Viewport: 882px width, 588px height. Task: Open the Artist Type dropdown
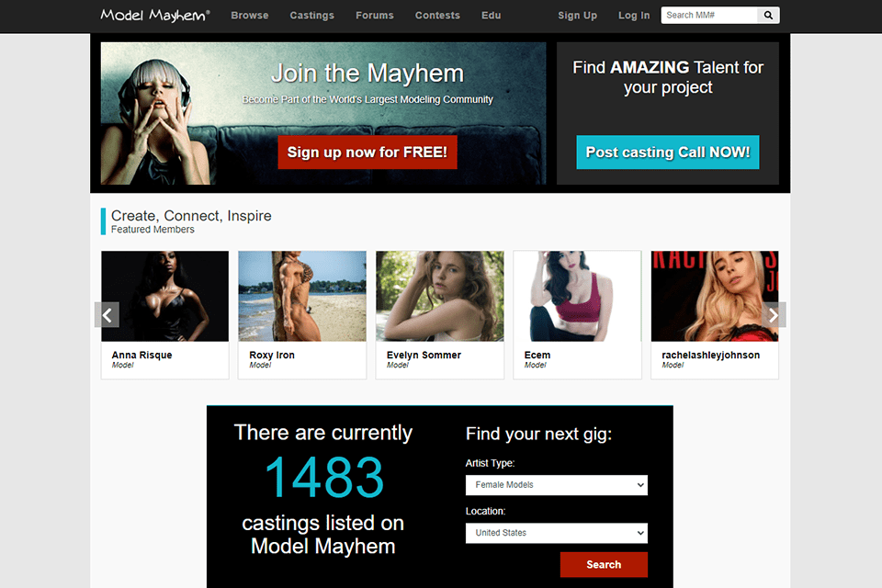(557, 485)
